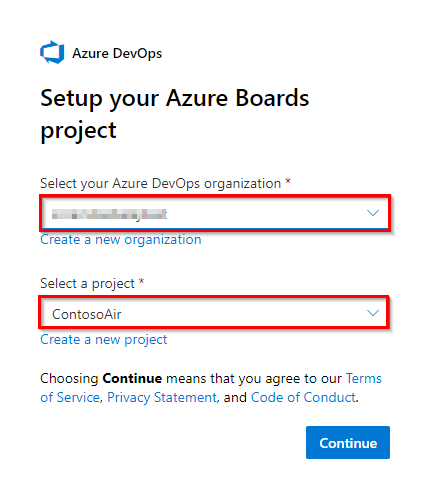Click the Azure DevOps brand name text
The height and width of the screenshot is (492, 429).
click(117, 54)
